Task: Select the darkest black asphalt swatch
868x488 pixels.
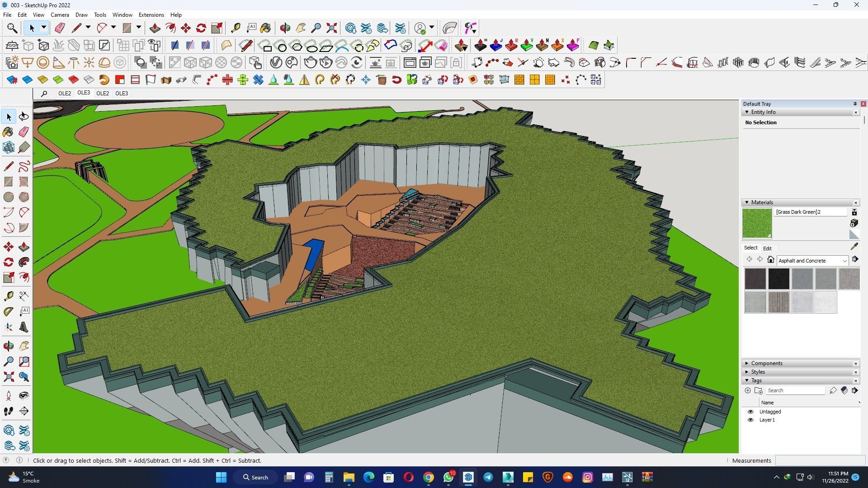Action: click(778, 279)
